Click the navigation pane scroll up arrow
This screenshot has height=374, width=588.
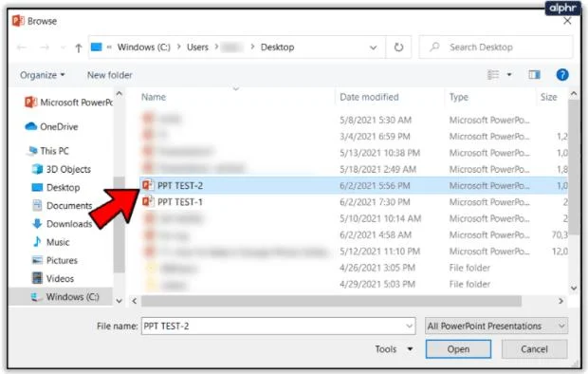119,93
